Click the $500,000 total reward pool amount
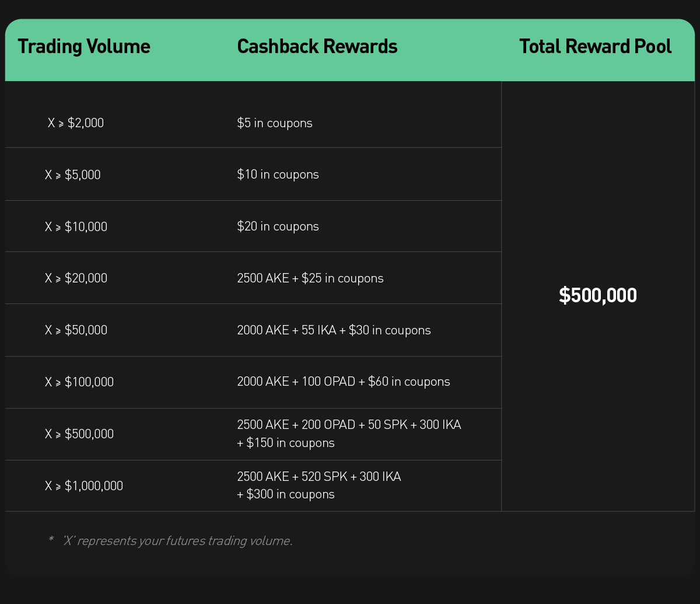 tap(598, 296)
